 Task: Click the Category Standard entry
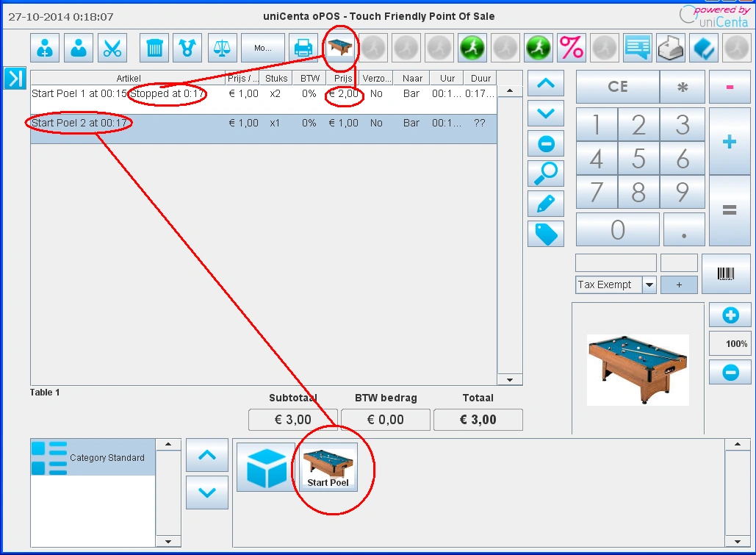click(x=92, y=456)
